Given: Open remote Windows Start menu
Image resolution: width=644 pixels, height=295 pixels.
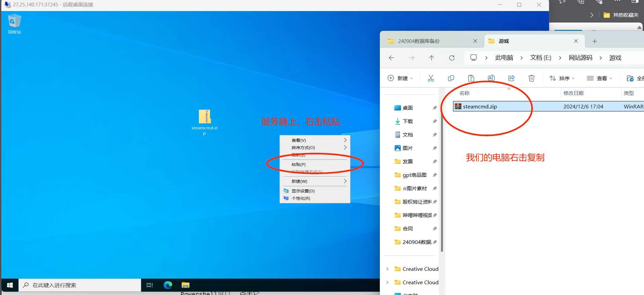Looking at the screenshot, I should (x=10, y=285).
